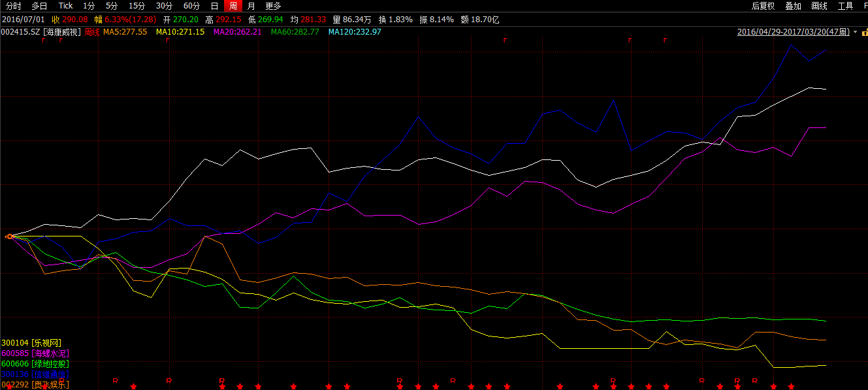868x390 pixels.
Task: Click the 600585 海螺水泥 legend entry
Action: 35,353
